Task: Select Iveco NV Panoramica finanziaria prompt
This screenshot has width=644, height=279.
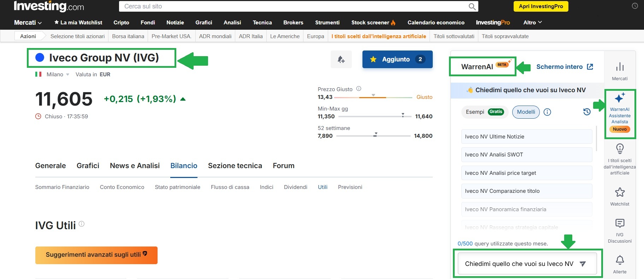Action: [527, 209]
